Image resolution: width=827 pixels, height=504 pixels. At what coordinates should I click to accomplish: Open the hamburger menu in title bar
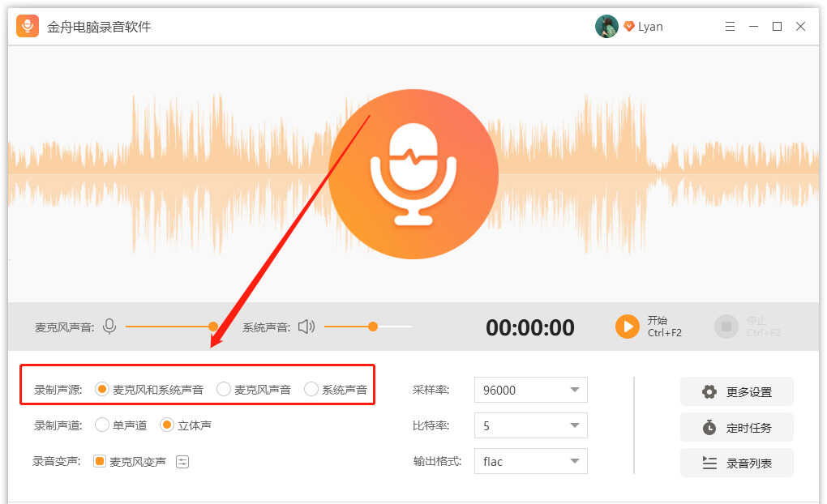730,27
